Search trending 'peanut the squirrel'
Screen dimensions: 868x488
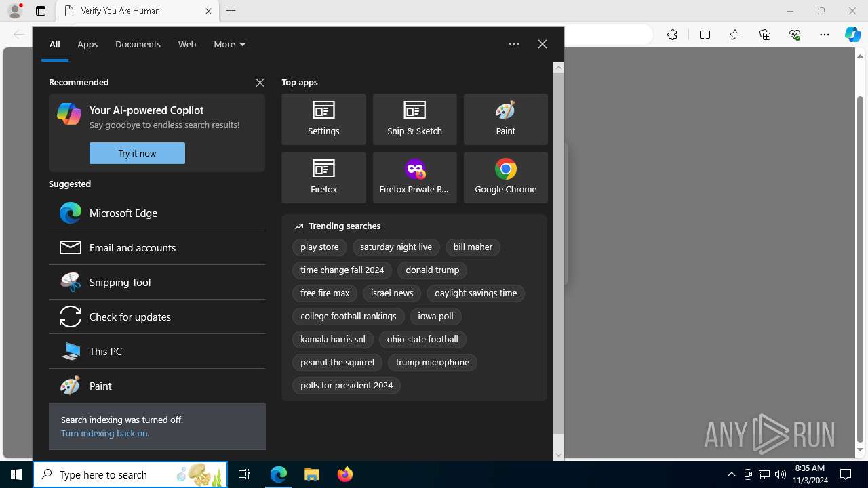(337, 363)
